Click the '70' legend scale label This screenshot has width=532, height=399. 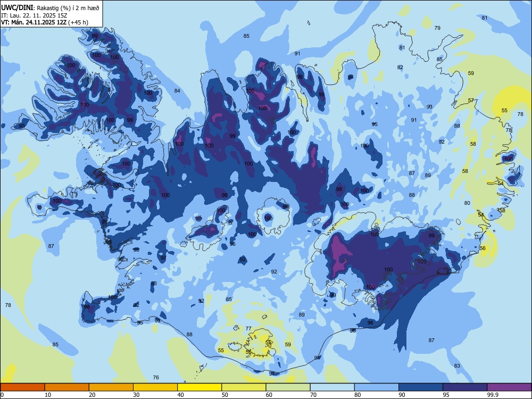(313, 395)
